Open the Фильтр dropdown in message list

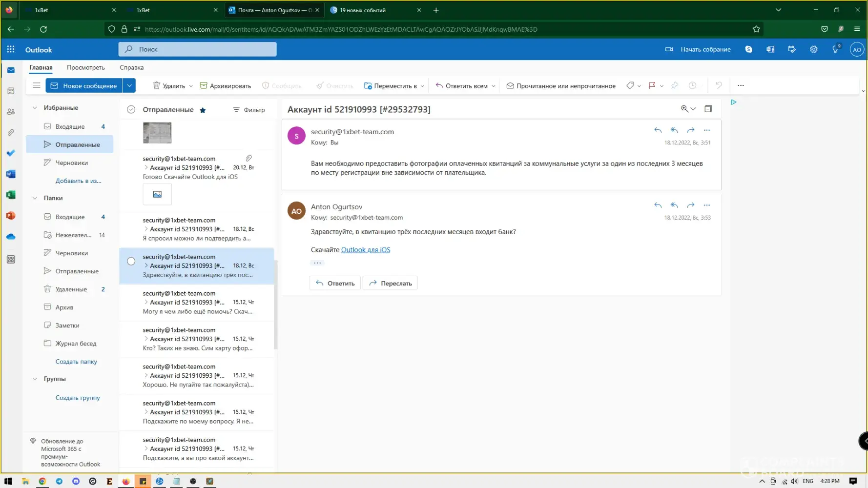(x=249, y=110)
